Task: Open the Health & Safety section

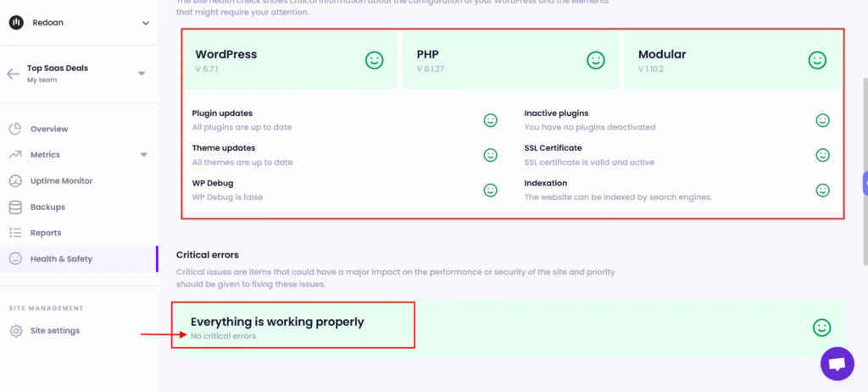Action: [x=61, y=258]
